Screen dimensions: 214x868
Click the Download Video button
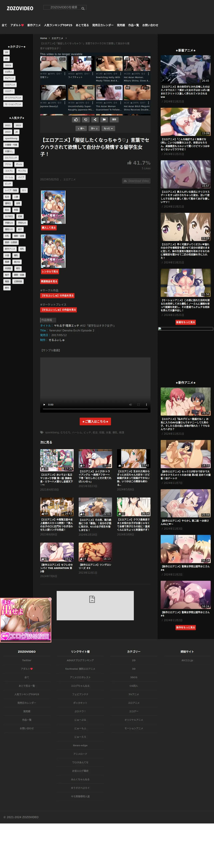click(136, 181)
